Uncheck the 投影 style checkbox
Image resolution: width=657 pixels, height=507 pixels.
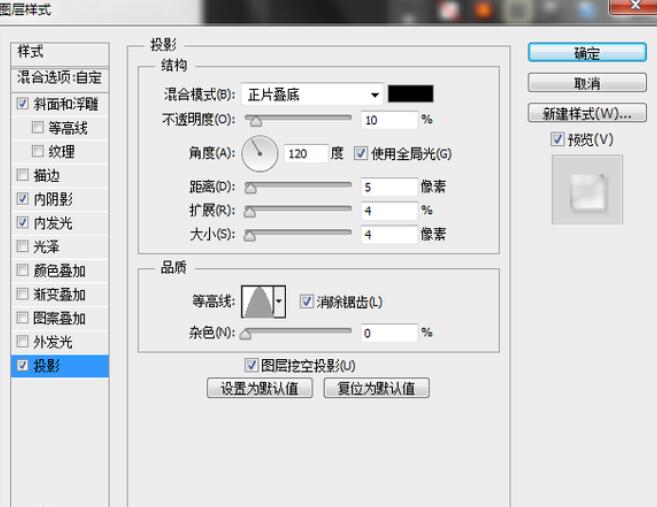coord(23,365)
